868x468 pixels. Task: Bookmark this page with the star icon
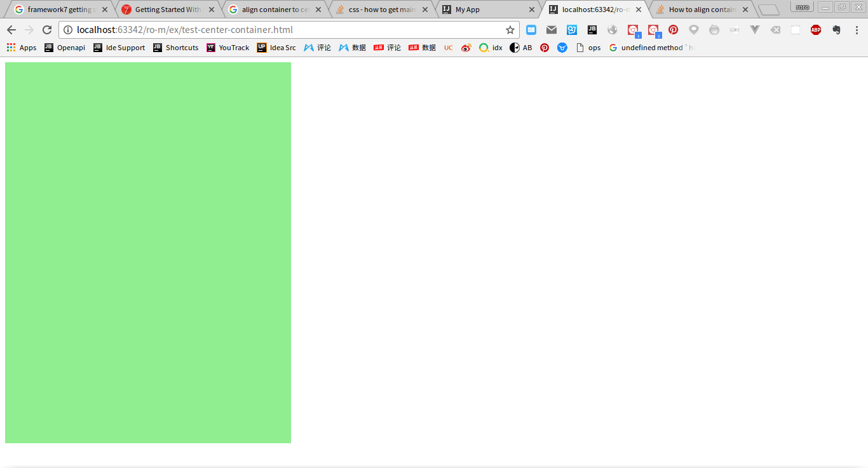tap(510, 29)
